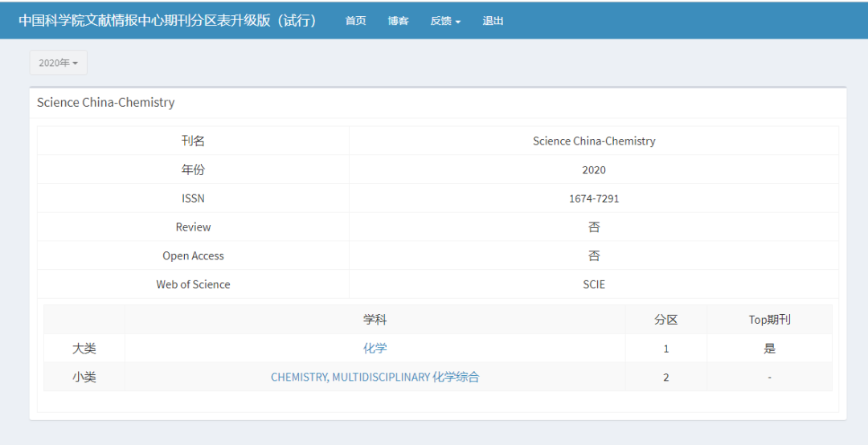Select the 小类 row label
868x445 pixels.
point(84,377)
